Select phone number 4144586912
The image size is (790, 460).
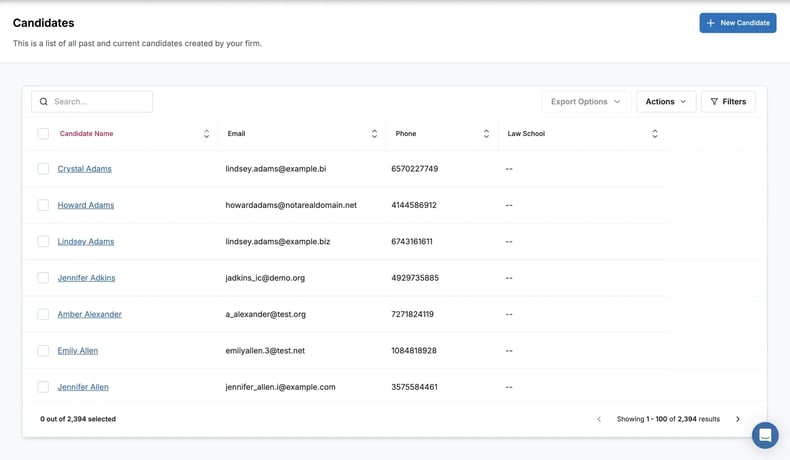coord(414,205)
